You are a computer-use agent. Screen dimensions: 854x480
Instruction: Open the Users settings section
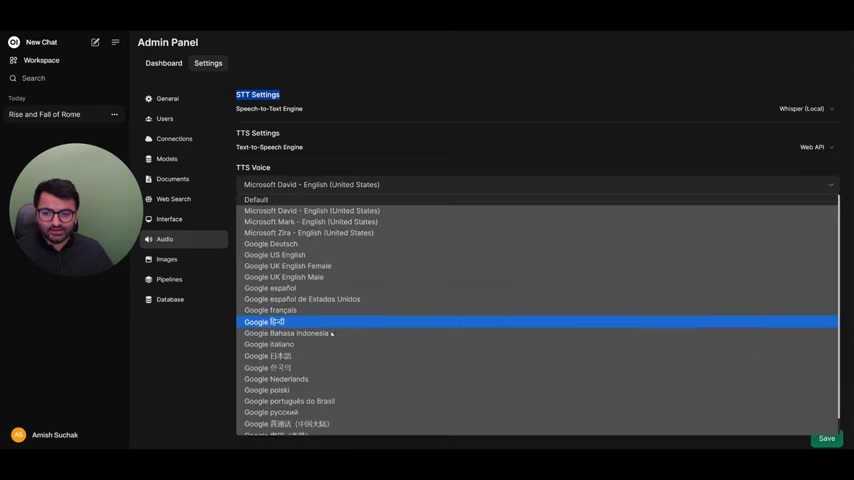tap(184, 119)
